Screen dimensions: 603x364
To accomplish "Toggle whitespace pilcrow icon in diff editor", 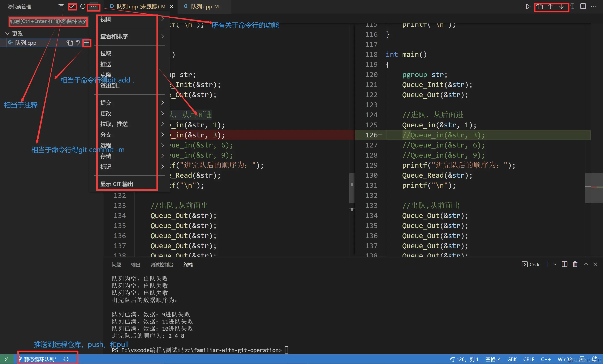I will pyautogui.click(x=572, y=6).
